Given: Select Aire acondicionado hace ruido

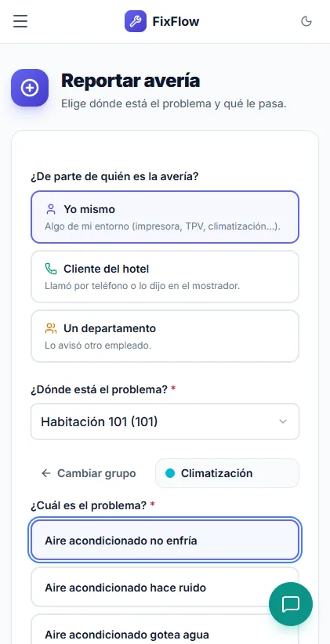Looking at the screenshot, I should click(x=165, y=588).
